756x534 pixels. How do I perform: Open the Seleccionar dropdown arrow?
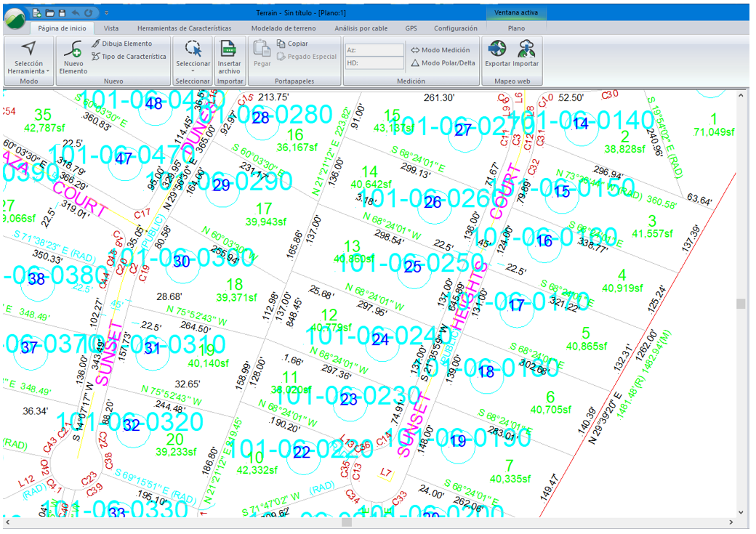pyautogui.click(x=193, y=71)
